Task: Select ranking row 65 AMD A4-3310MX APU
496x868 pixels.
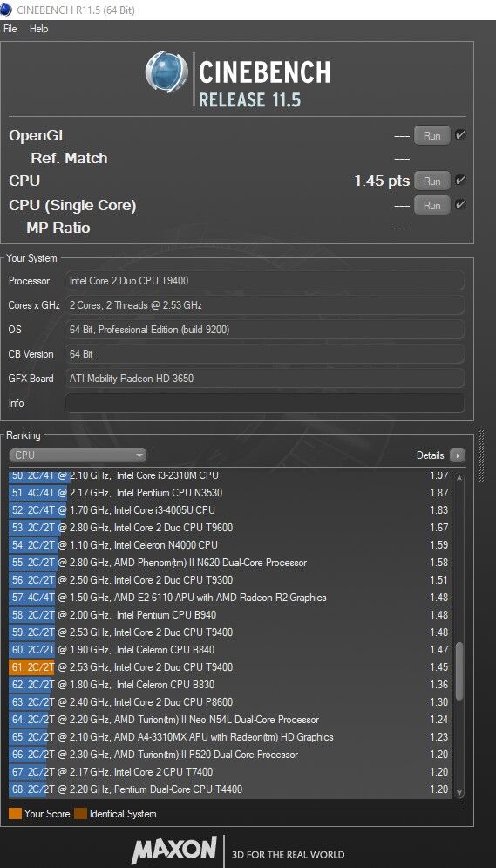Action: click(231, 737)
